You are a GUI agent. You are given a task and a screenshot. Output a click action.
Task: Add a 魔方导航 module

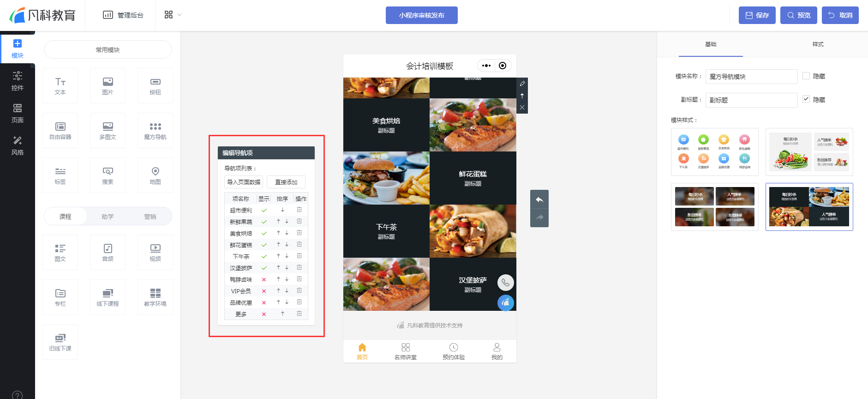155,130
